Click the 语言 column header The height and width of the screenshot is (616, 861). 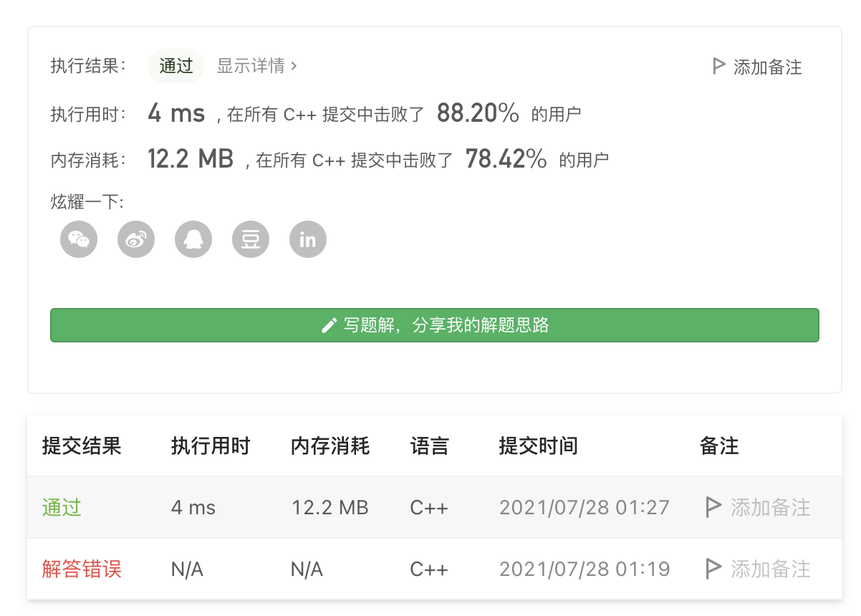click(x=429, y=446)
